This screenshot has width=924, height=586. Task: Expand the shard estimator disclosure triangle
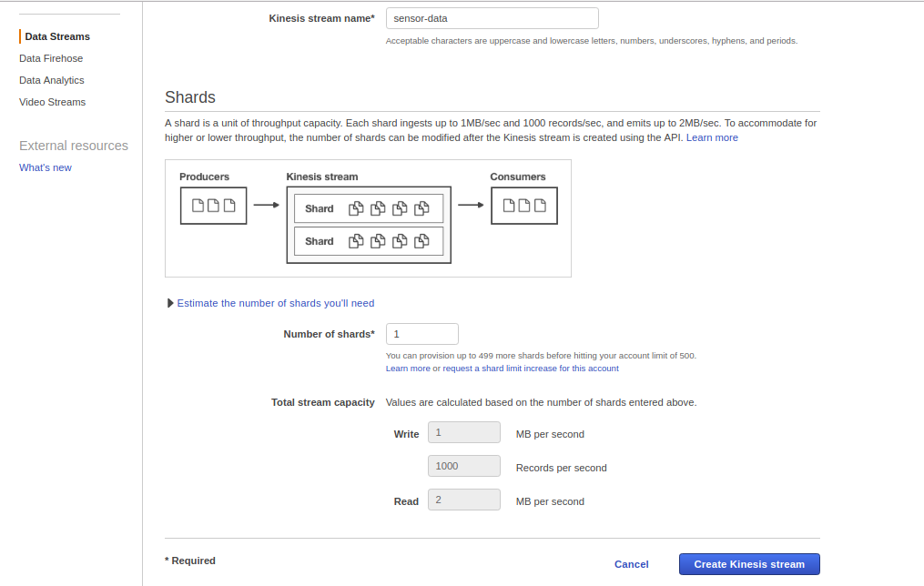170,303
